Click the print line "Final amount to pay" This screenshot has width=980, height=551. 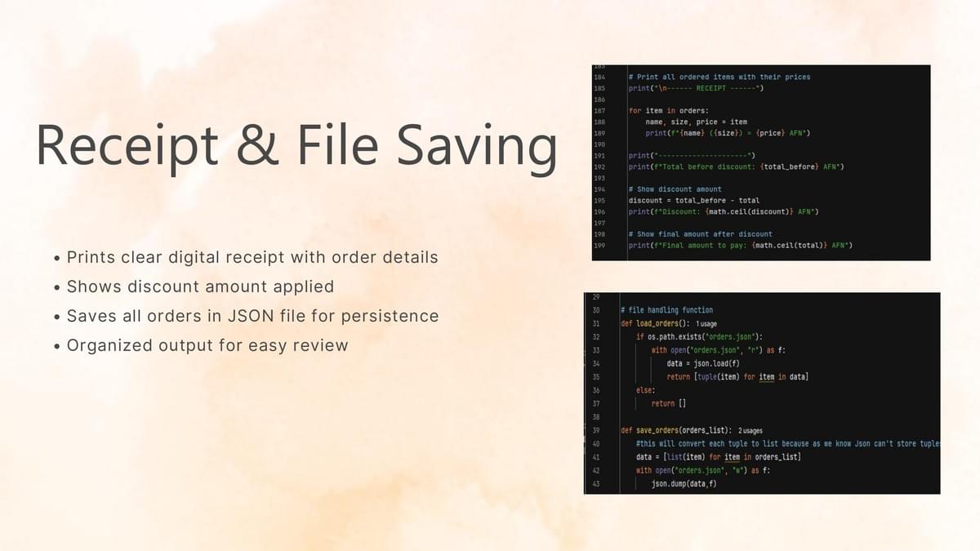(741, 246)
